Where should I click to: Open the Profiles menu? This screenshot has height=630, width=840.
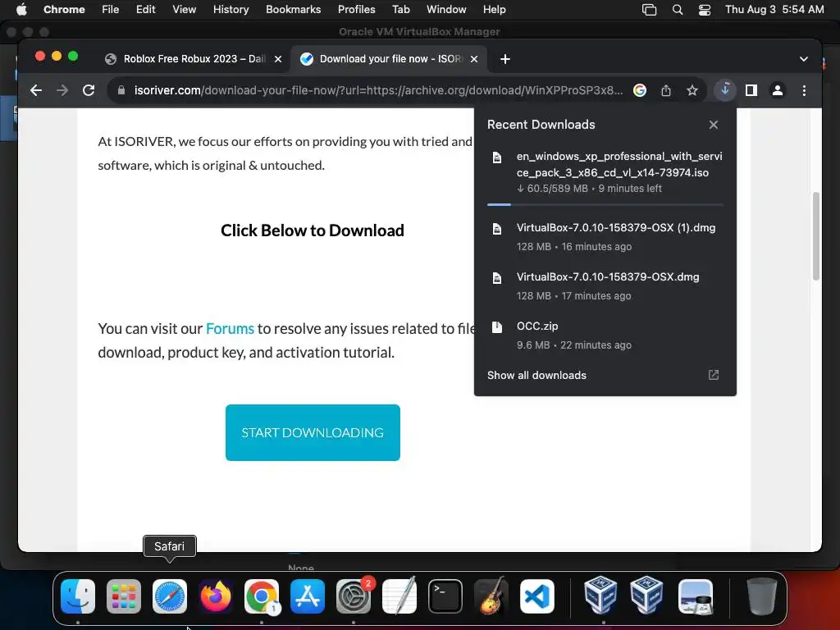click(x=356, y=10)
